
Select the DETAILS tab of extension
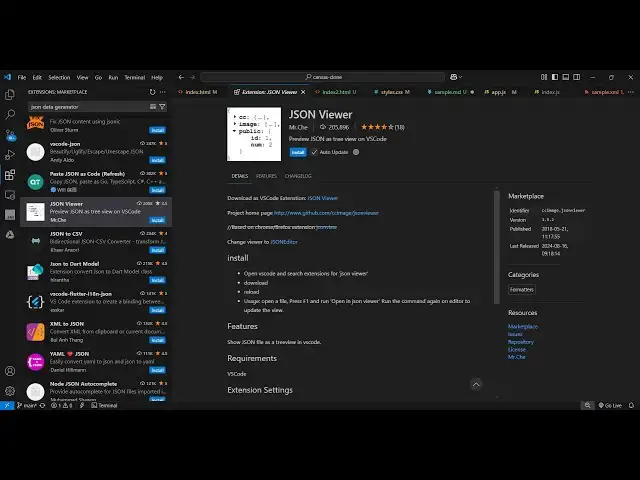pyautogui.click(x=240, y=176)
